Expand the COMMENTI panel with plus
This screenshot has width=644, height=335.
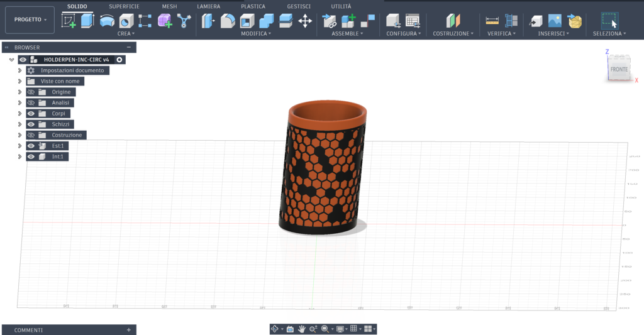pos(128,330)
